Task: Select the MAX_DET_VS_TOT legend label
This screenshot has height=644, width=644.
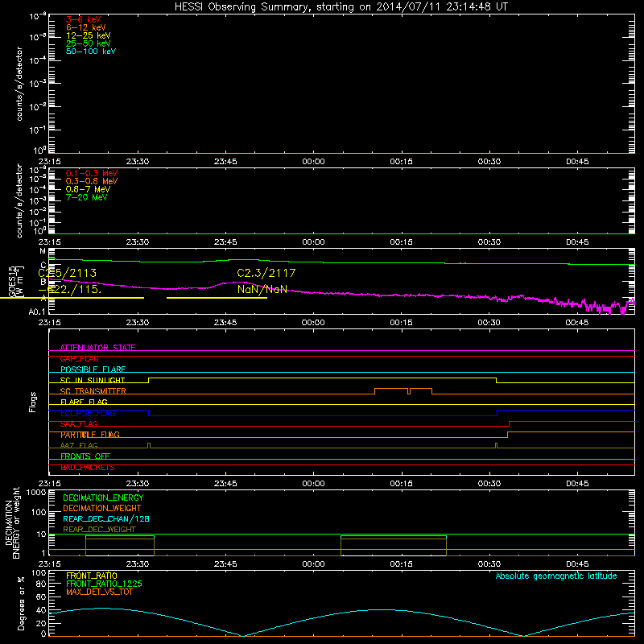Action: pyautogui.click(x=99, y=592)
